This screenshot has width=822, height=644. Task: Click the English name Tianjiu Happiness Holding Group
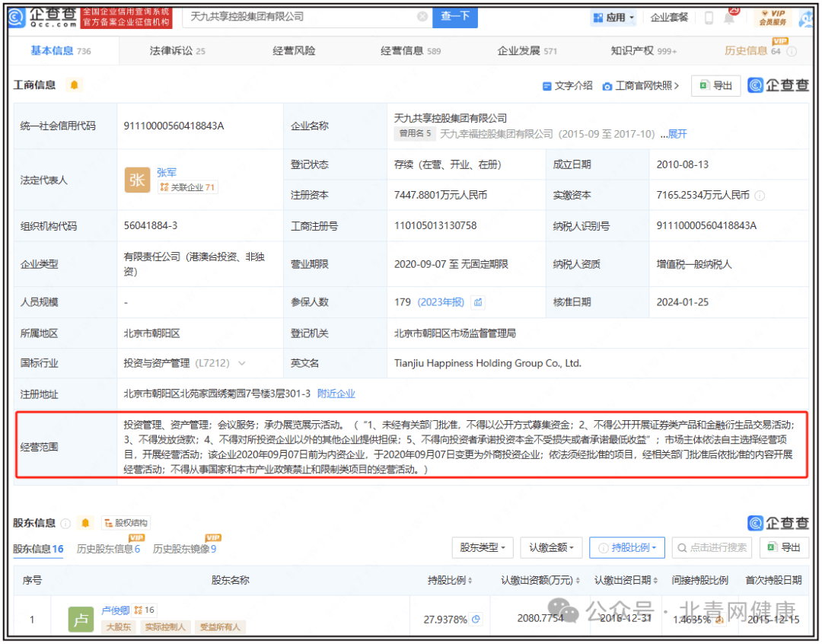coord(488,363)
